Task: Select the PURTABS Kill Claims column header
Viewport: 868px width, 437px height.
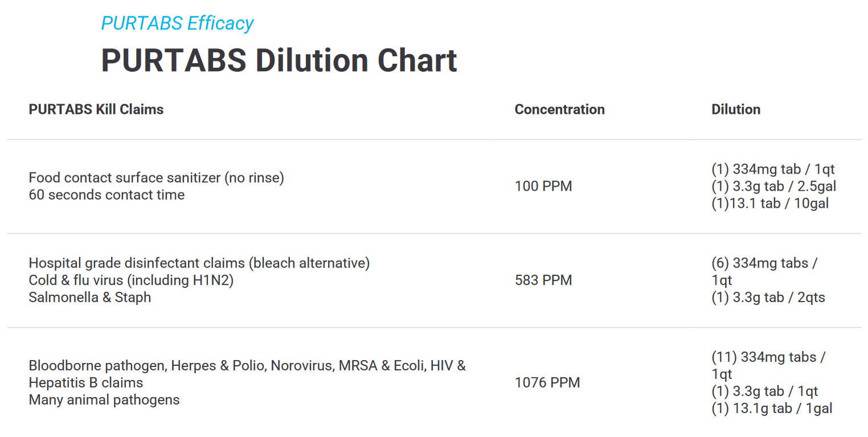Action: [96, 109]
